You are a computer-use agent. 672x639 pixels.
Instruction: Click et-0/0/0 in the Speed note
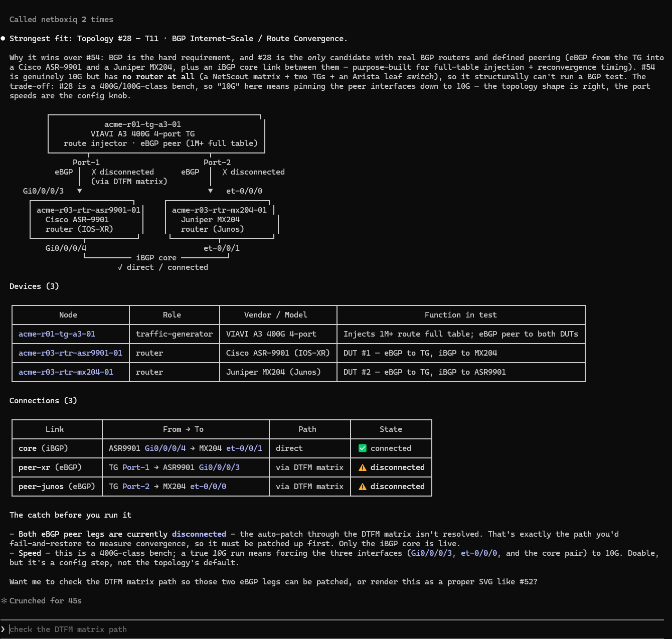pyautogui.click(x=479, y=553)
